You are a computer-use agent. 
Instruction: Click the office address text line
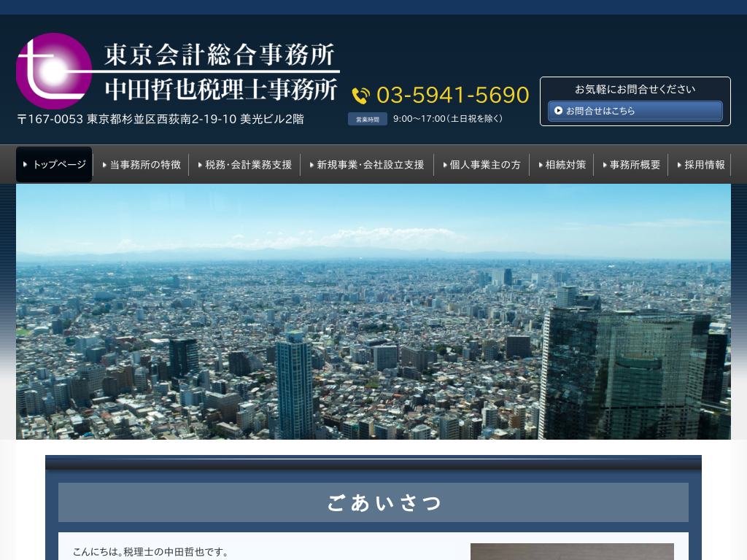tap(160, 119)
